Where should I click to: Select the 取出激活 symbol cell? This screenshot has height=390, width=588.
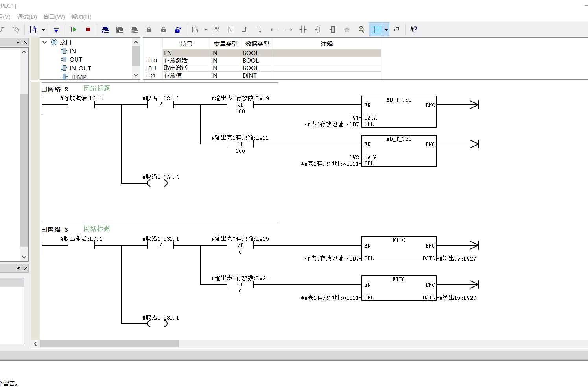tap(186, 68)
